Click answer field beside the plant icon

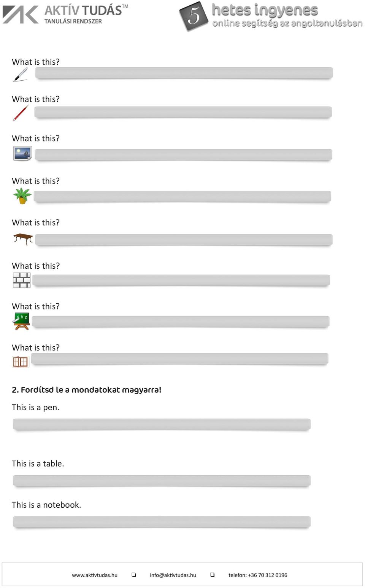pyautogui.click(x=182, y=196)
